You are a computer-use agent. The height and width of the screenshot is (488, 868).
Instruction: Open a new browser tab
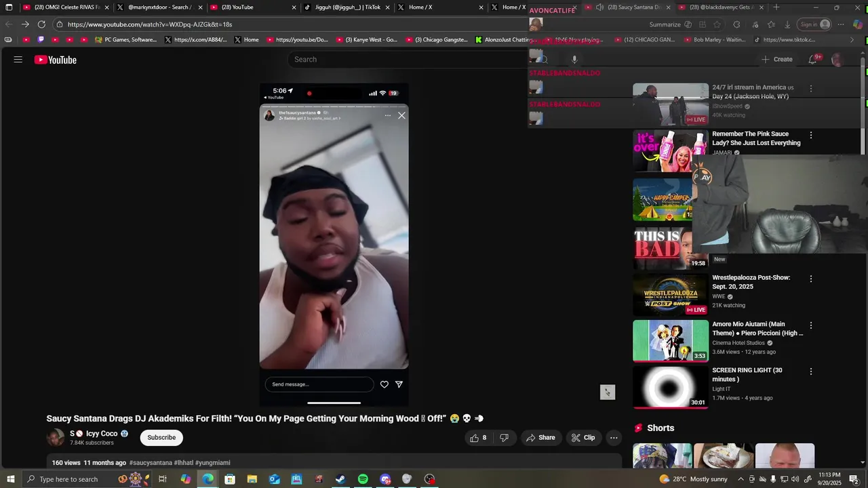[x=776, y=7]
